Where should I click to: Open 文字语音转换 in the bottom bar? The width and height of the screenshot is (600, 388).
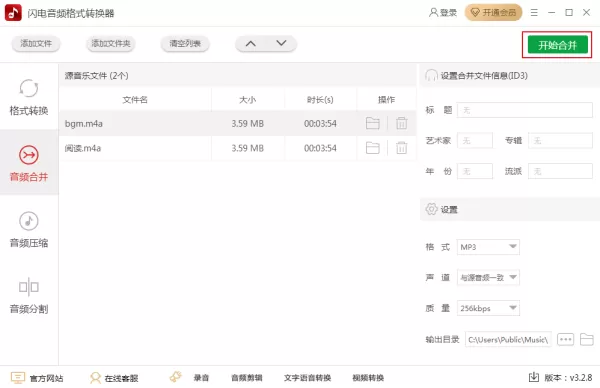pyautogui.click(x=307, y=378)
